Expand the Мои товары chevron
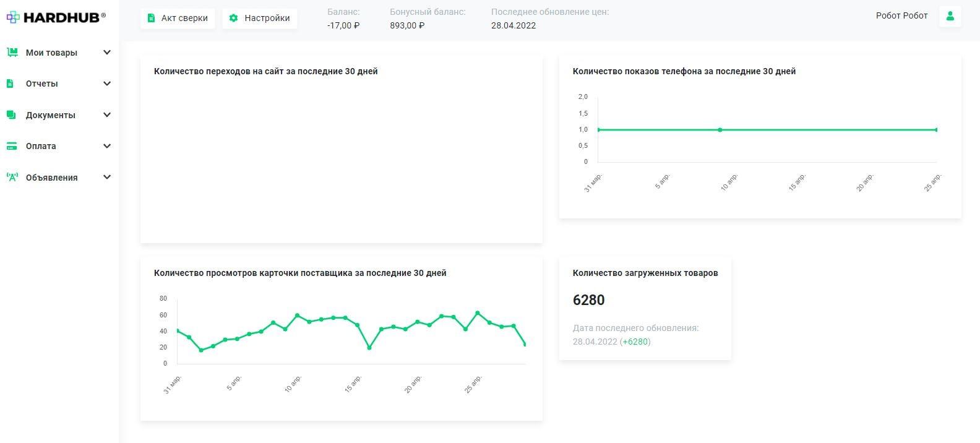Viewport: 980px width, 443px height. pos(107,53)
